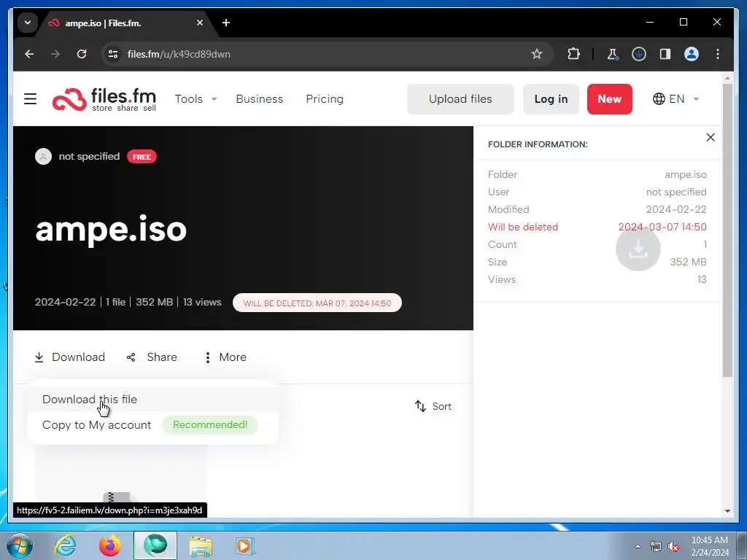Open the tab search dropdown arrow
The height and width of the screenshot is (560, 747).
(28, 23)
